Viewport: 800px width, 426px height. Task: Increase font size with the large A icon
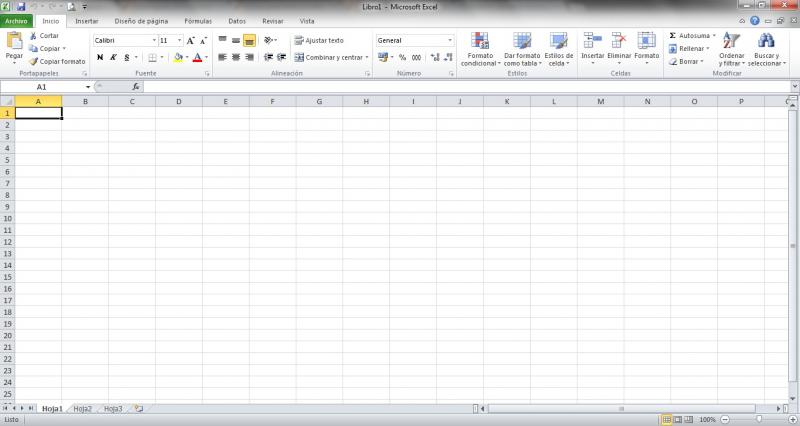tap(191, 40)
